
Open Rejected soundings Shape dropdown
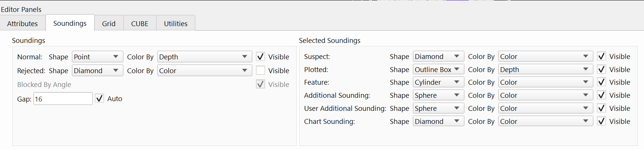tap(97, 71)
